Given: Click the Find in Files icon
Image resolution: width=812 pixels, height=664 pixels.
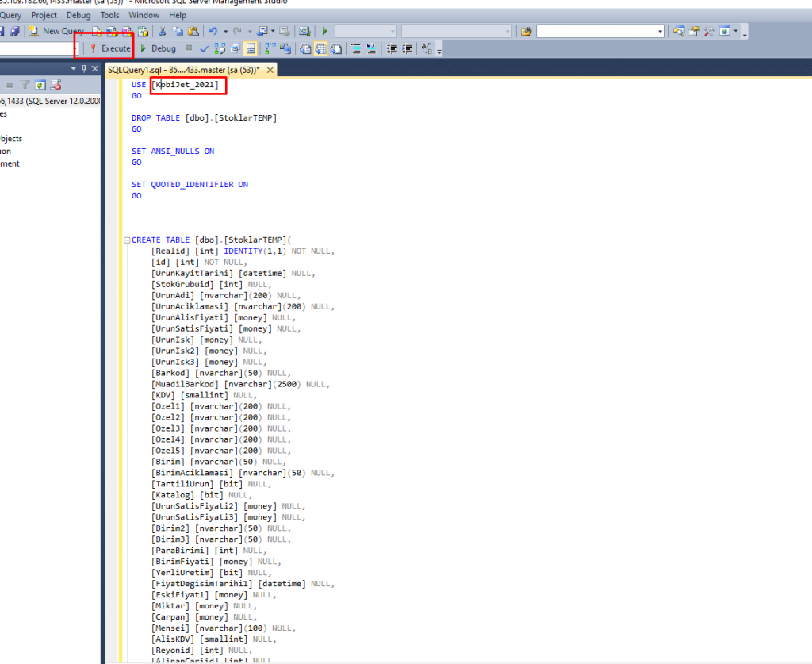Looking at the screenshot, I should pyautogui.click(x=527, y=32).
